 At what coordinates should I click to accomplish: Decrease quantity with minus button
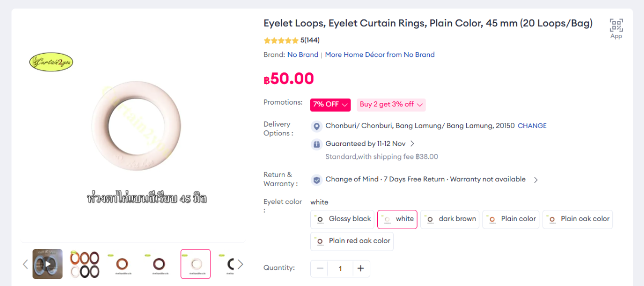(x=320, y=268)
